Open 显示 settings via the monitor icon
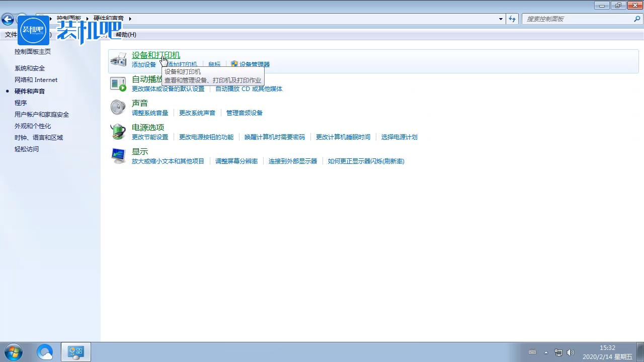Viewport: 644px width, 362px height. pyautogui.click(x=118, y=156)
